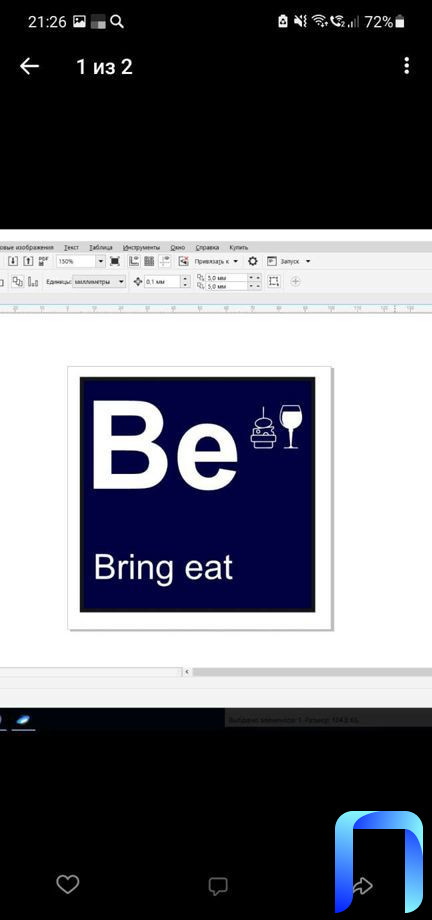The image size is (432, 920).
Task: Click the plus add button in property bar
Action: (295, 282)
